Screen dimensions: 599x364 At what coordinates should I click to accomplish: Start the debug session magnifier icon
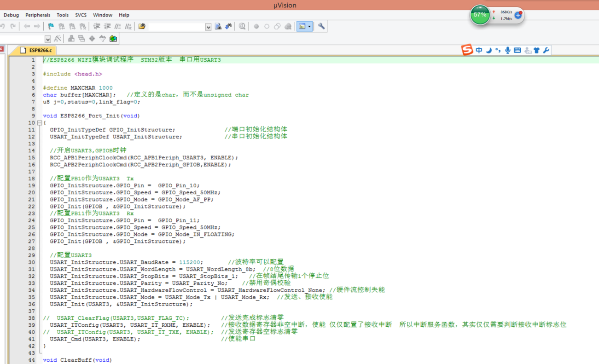242,27
